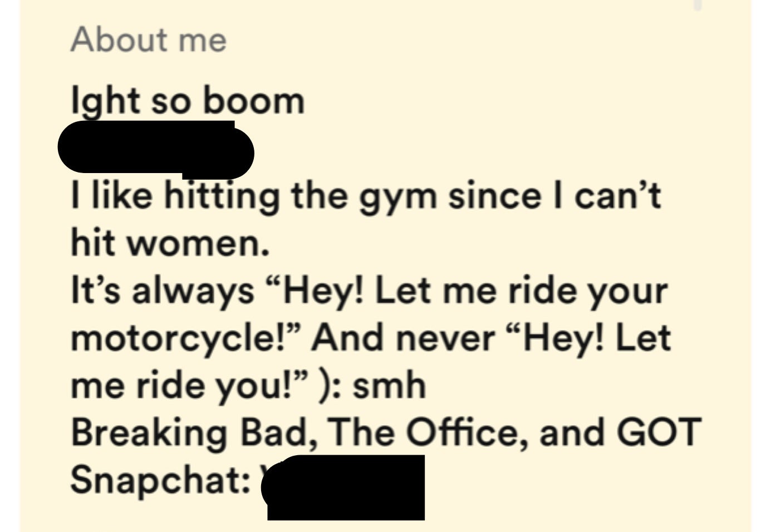This screenshot has height=532, width=771.
Task: Click the "Ight so boom" line
Action: (188, 101)
